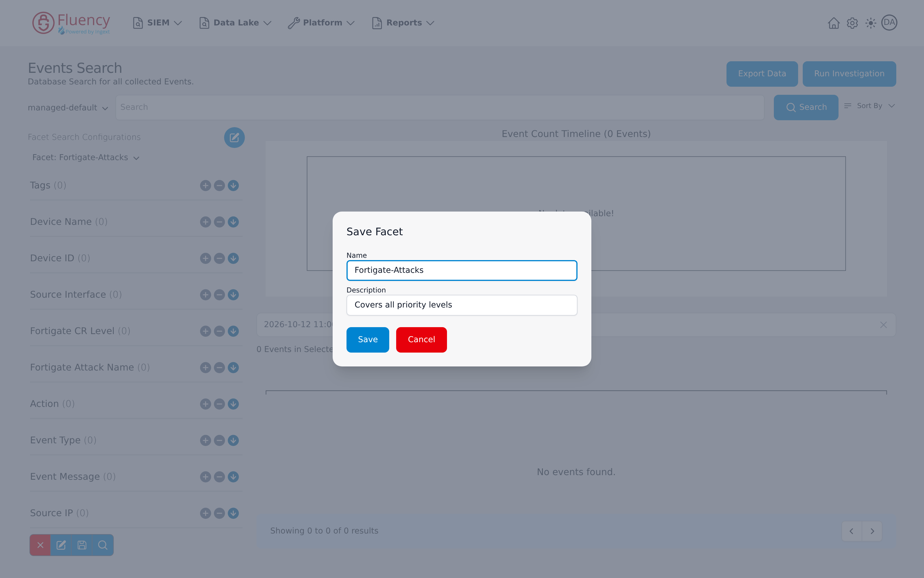Open the Platform menu
This screenshot has width=924, height=578.
[x=321, y=23]
